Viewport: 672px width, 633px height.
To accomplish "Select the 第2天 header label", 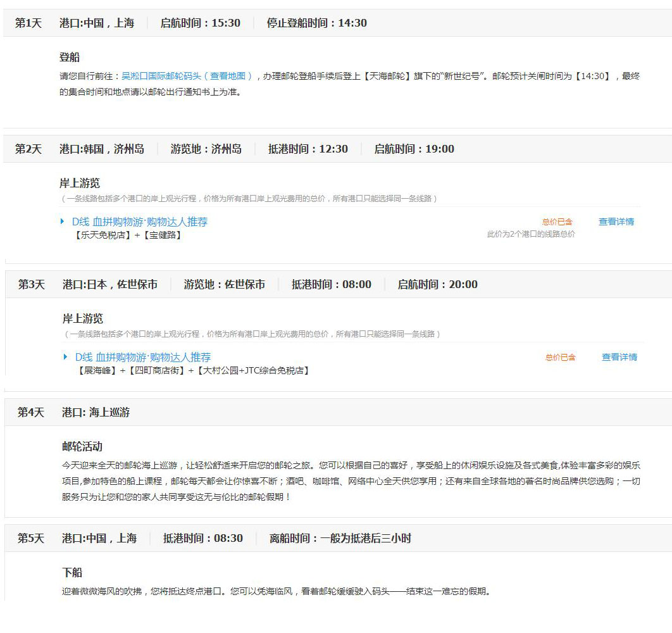I will click(x=28, y=149).
